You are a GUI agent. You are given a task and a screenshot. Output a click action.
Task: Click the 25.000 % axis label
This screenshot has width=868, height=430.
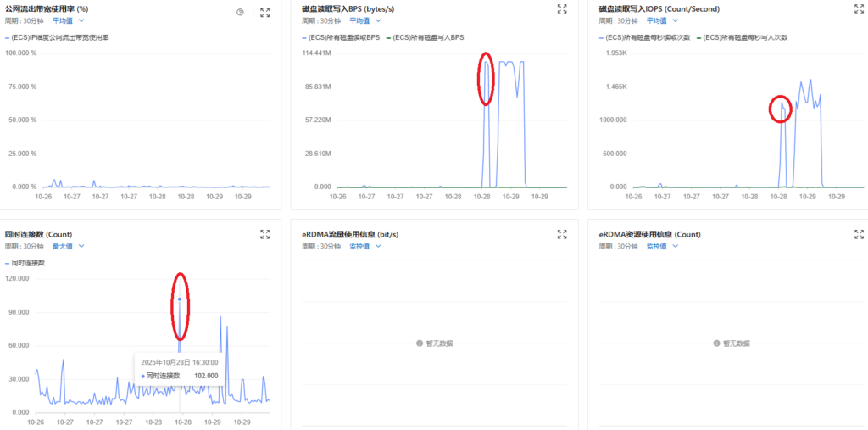tap(23, 153)
